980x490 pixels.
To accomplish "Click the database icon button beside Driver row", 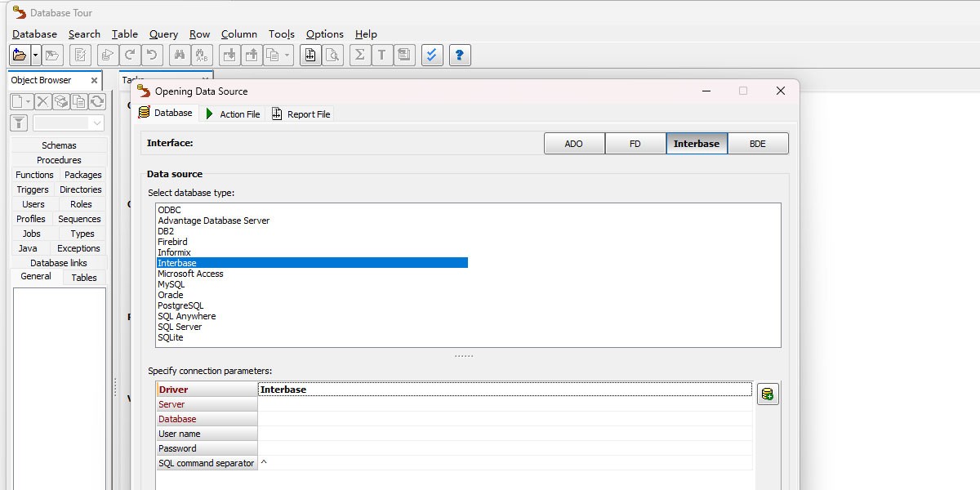I will [x=768, y=394].
